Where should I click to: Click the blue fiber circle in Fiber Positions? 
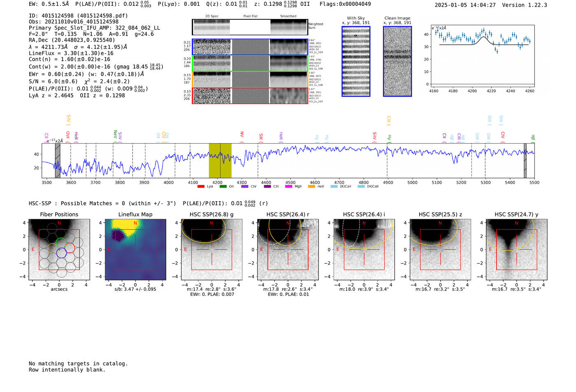pyautogui.click(x=61, y=253)
